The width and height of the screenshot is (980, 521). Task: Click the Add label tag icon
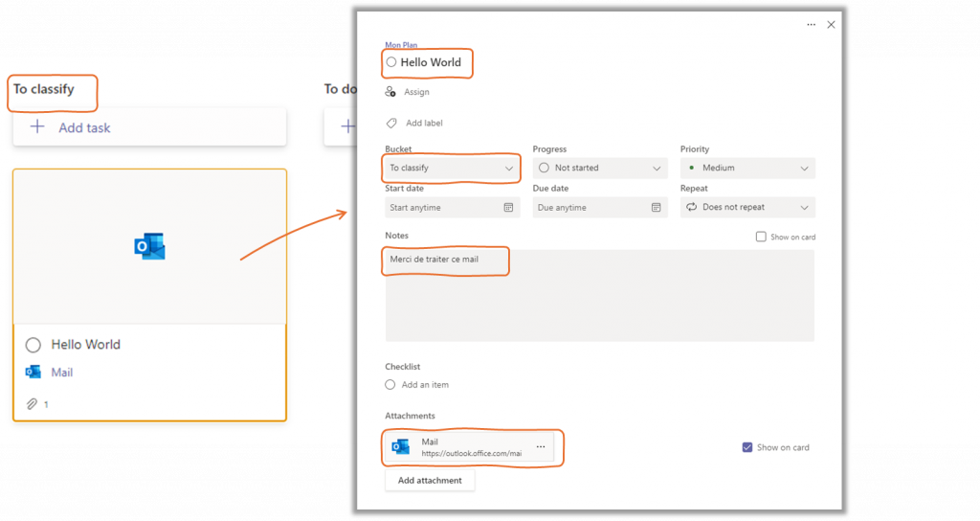point(390,124)
